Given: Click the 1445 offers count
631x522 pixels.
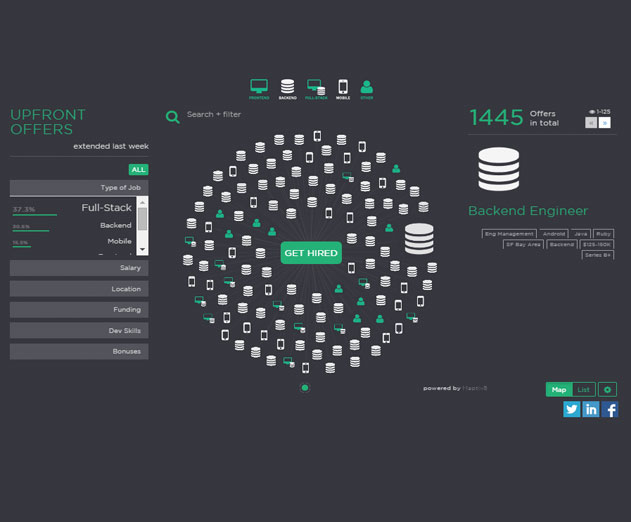Looking at the screenshot, I should coord(497,118).
